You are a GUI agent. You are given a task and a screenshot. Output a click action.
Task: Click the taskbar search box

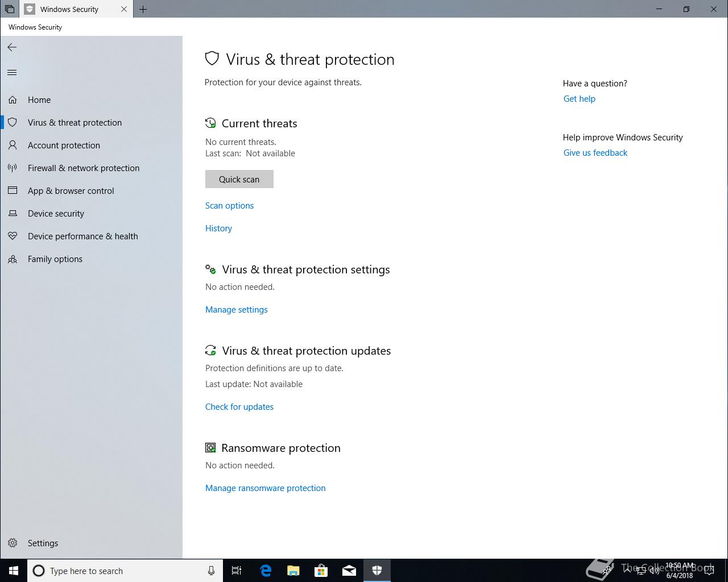[x=125, y=571]
